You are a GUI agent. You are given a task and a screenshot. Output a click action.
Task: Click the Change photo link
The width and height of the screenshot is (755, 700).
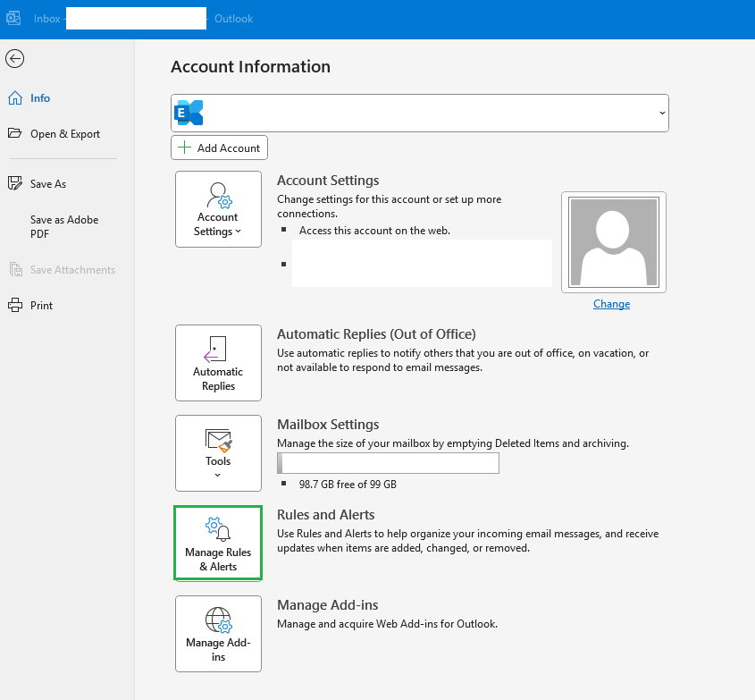(x=611, y=304)
